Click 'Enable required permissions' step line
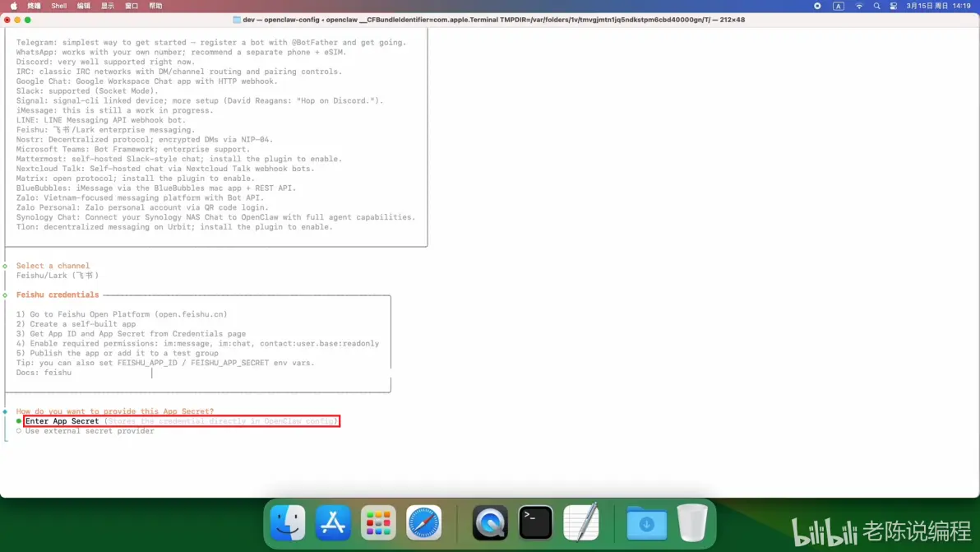 [x=197, y=344]
